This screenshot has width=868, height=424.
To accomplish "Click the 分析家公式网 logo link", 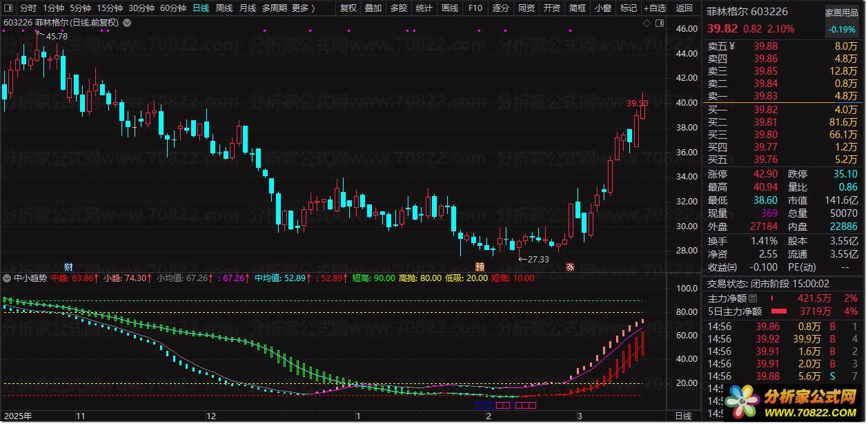I will click(x=793, y=402).
